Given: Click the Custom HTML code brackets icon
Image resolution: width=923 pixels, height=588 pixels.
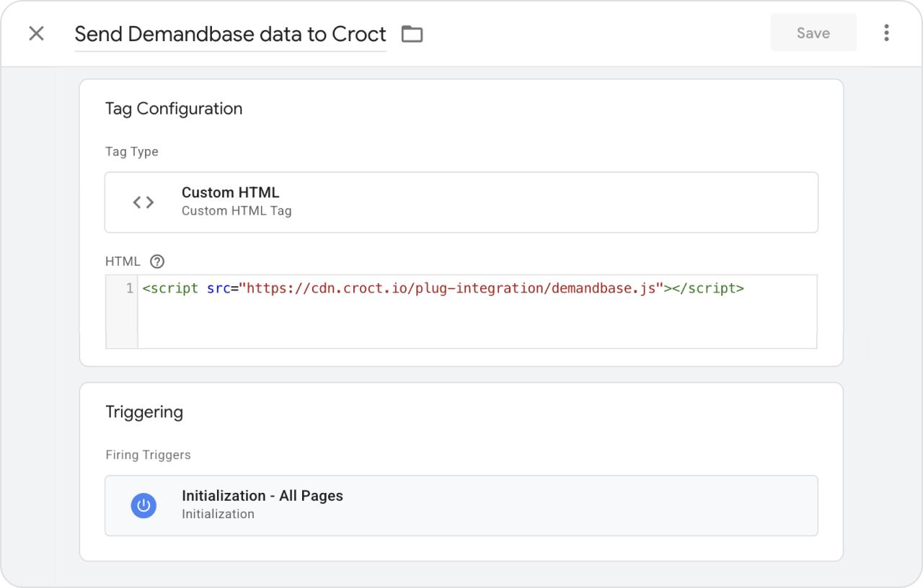Looking at the screenshot, I should coord(143,202).
